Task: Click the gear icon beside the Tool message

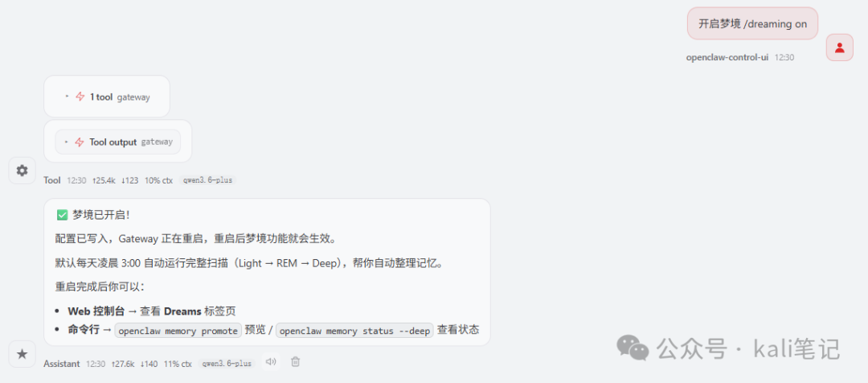Action: (x=23, y=171)
